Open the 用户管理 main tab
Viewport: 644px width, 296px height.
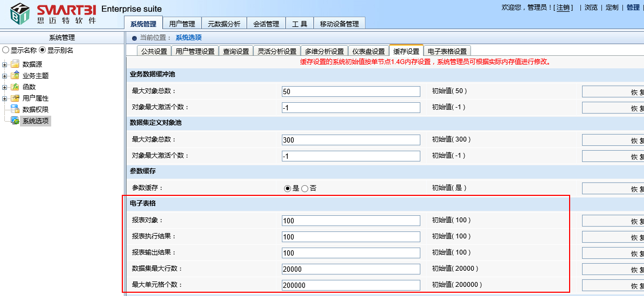(182, 23)
